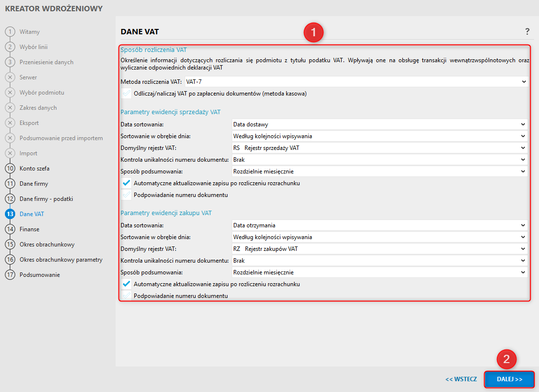Select step 1 circle icon for Witamy
Viewport: 539px width, 392px height.
[x=10, y=32]
